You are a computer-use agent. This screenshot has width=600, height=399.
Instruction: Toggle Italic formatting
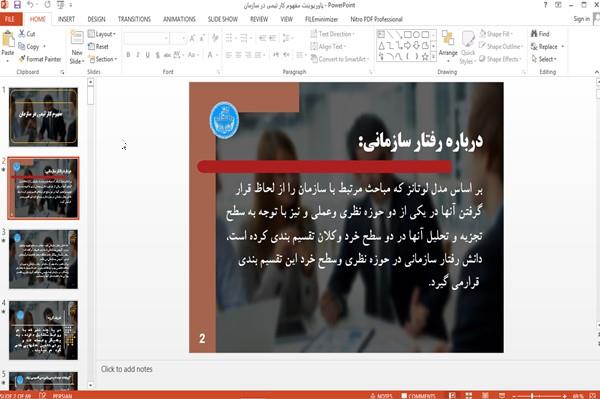138,55
